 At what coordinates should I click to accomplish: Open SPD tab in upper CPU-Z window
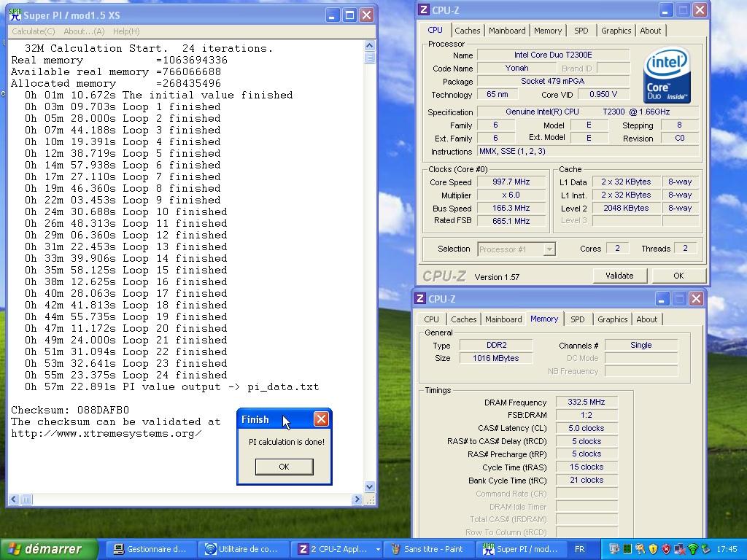[x=581, y=31]
